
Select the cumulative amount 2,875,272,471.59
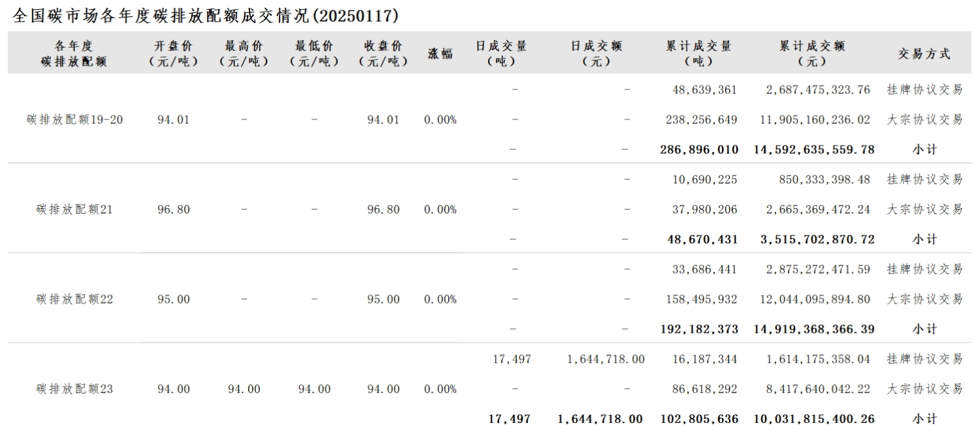818,269
